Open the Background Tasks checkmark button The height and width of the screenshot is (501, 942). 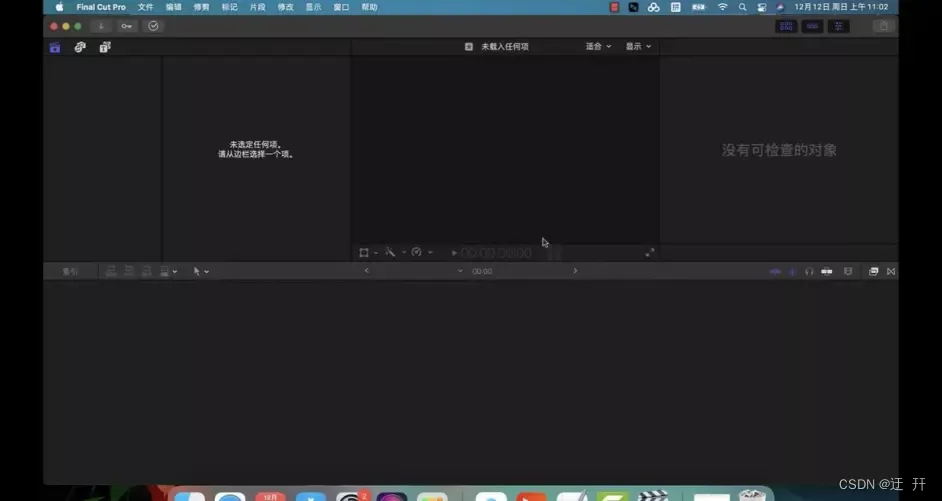tap(153, 26)
